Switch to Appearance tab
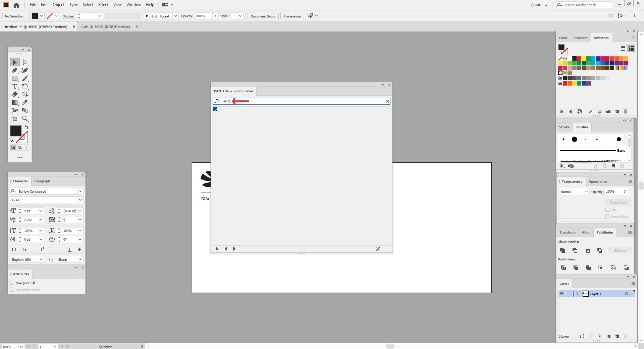The height and width of the screenshot is (349, 644). (x=598, y=181)
